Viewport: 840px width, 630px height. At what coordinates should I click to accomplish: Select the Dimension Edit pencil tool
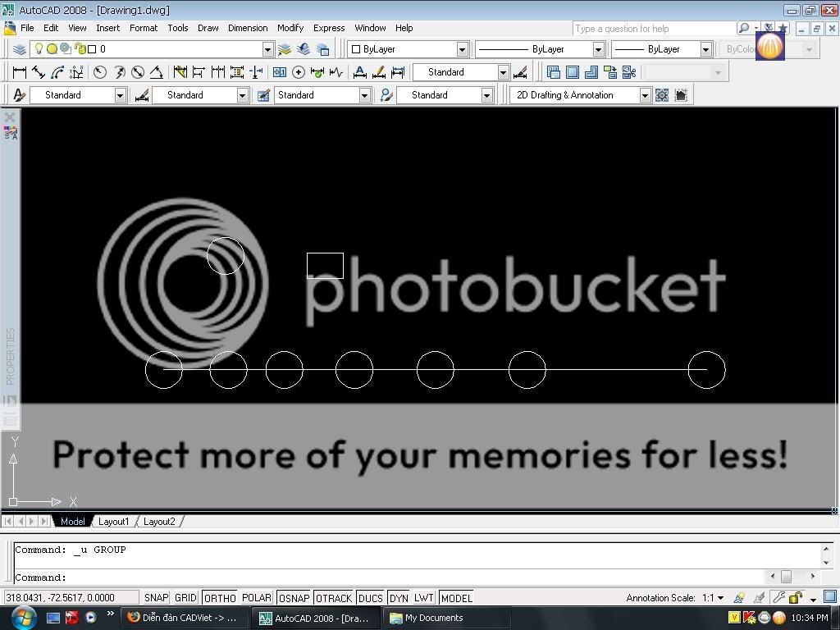click(x=379, y=72)
